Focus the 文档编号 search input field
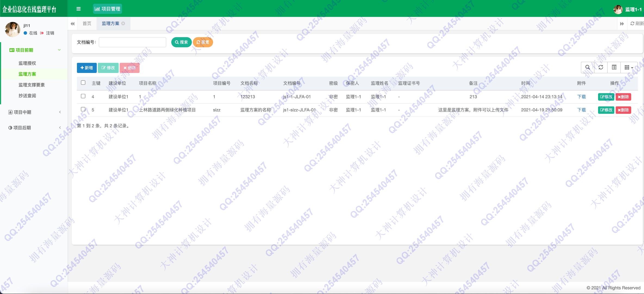This screenshot has width=644, height=294. tap(132, 42)
